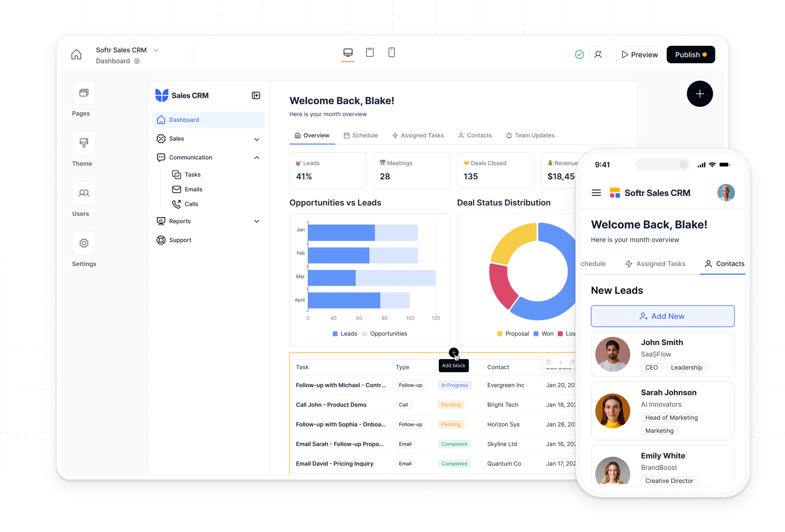Viewport: 785px width, 532px height.
Task: Expand the Reports menu section
Action: (x=257, y=221)
